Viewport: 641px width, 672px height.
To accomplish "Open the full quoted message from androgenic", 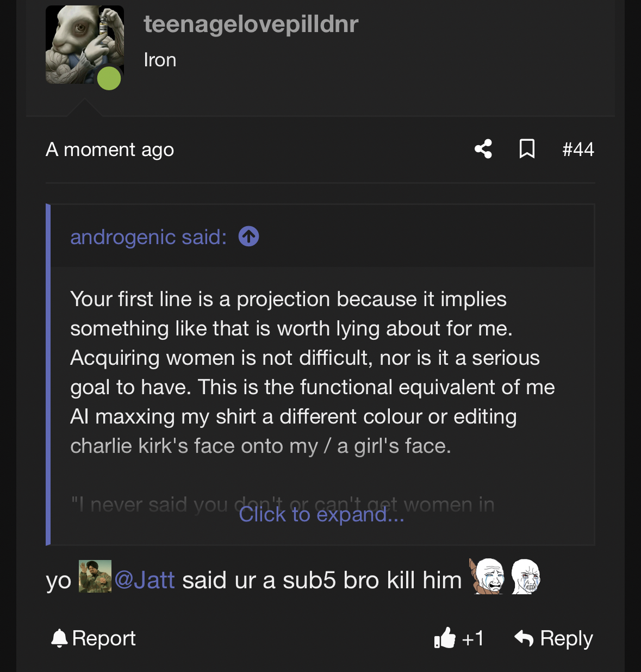I will pyautogui.click(x=321, y=514).
